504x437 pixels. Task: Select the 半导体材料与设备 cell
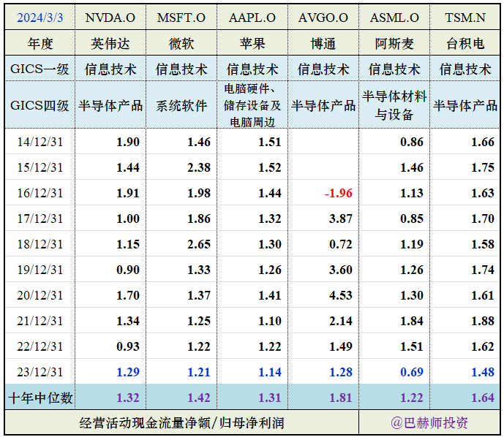pyautogui.click(x=394, y=105)
